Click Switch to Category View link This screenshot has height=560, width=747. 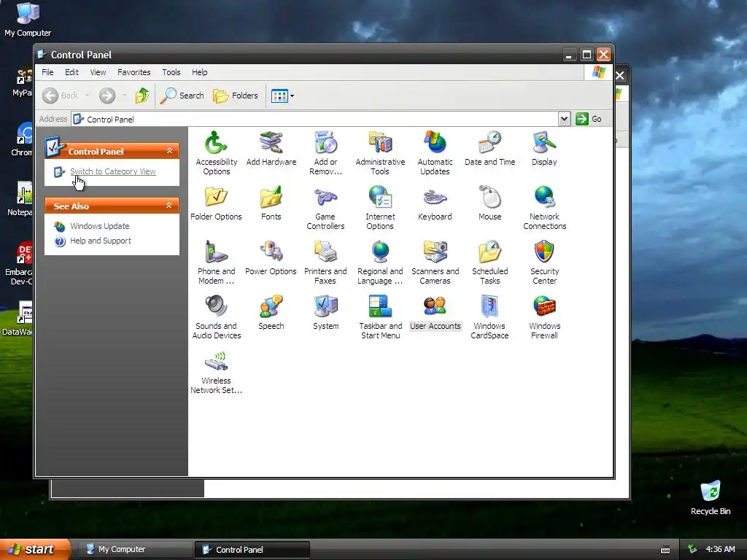[113, 171]
